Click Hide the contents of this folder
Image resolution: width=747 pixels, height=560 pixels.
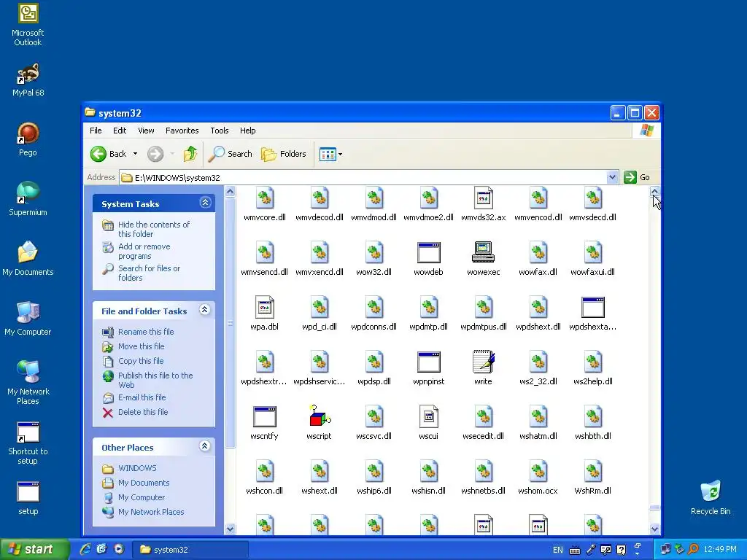click(x=154, y=229)
